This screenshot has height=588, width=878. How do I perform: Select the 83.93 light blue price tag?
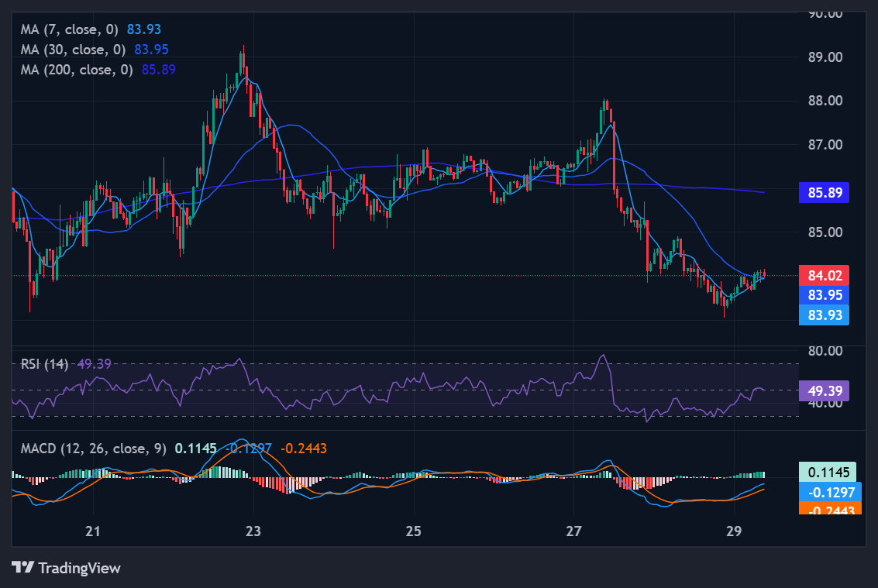point(824,315)
